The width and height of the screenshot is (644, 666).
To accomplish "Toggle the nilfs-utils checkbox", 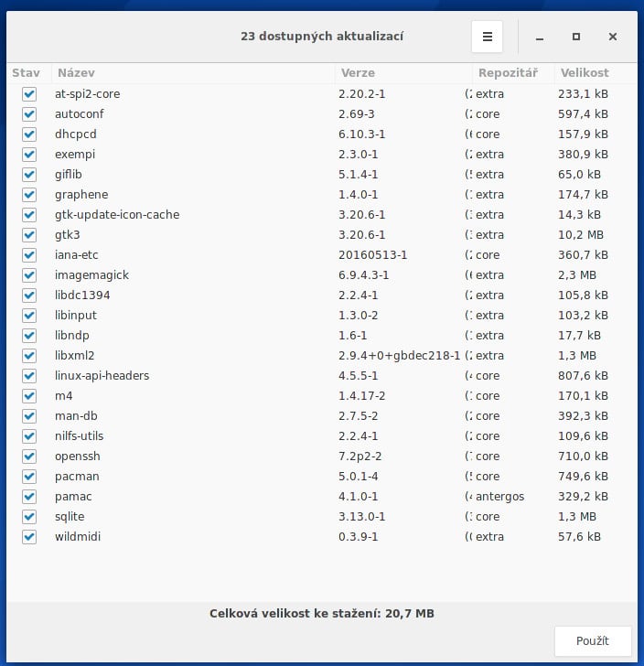I will (x=29, y=436).
